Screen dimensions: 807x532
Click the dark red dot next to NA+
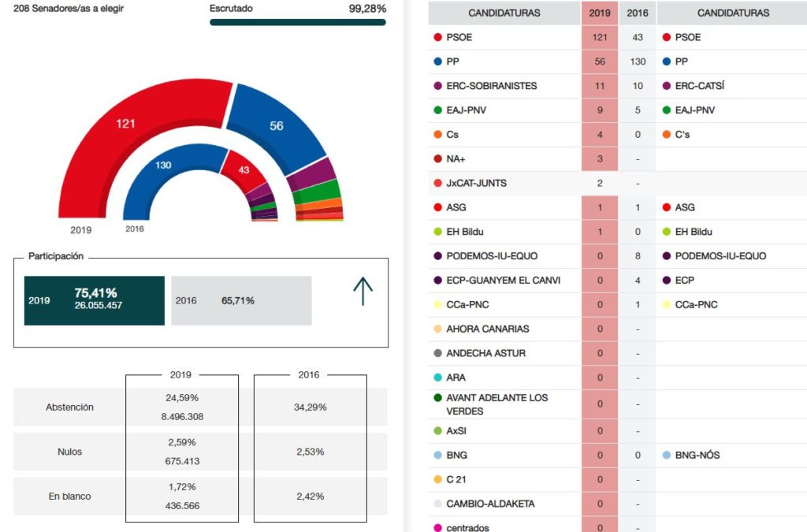(437, 159)
